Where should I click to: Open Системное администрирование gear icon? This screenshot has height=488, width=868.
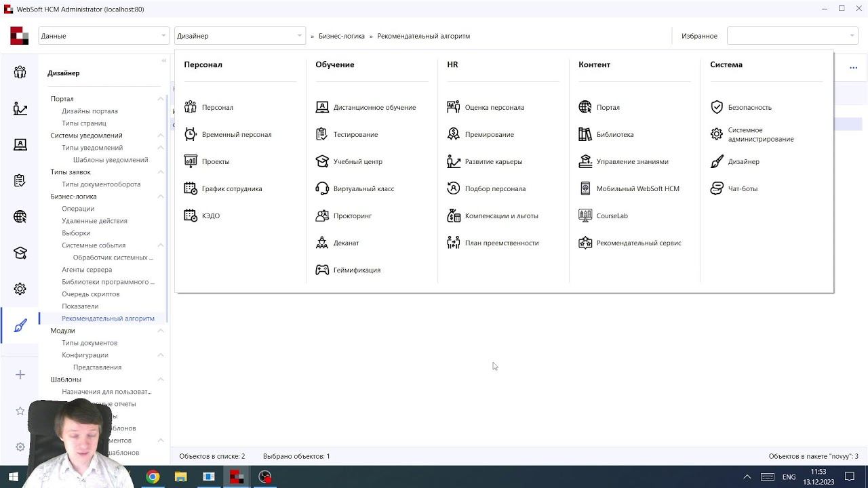(x=717, y=134)
